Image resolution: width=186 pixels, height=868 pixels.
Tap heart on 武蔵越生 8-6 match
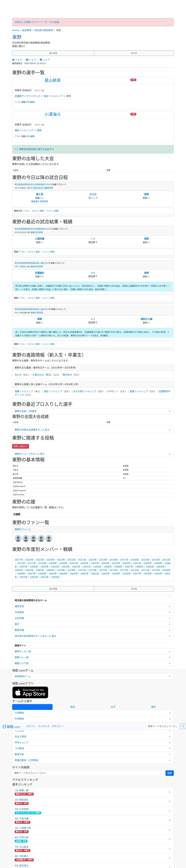20,298
